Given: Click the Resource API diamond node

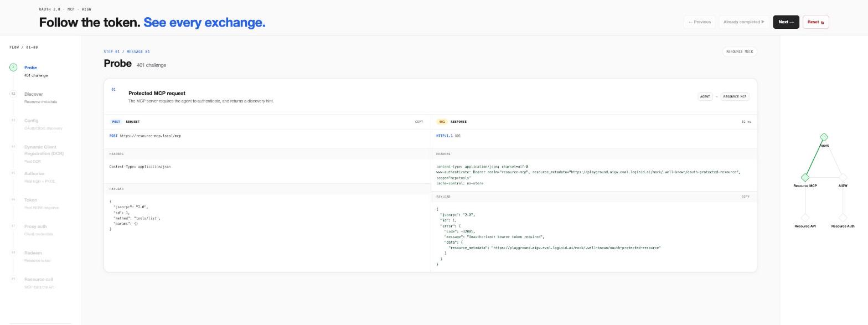Looking at the screenshot, I should (x=805, y=218).
